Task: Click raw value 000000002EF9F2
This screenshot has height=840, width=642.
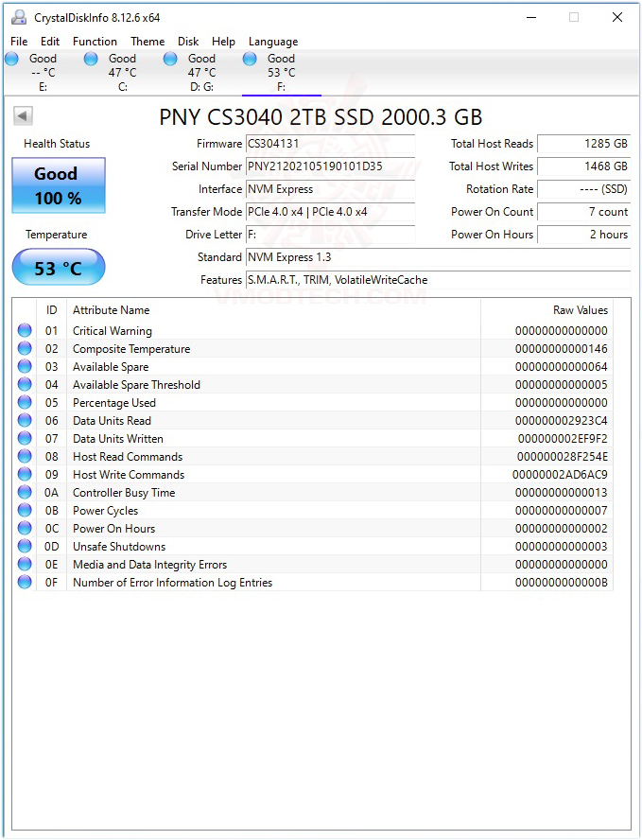Action: coord(563,439)
